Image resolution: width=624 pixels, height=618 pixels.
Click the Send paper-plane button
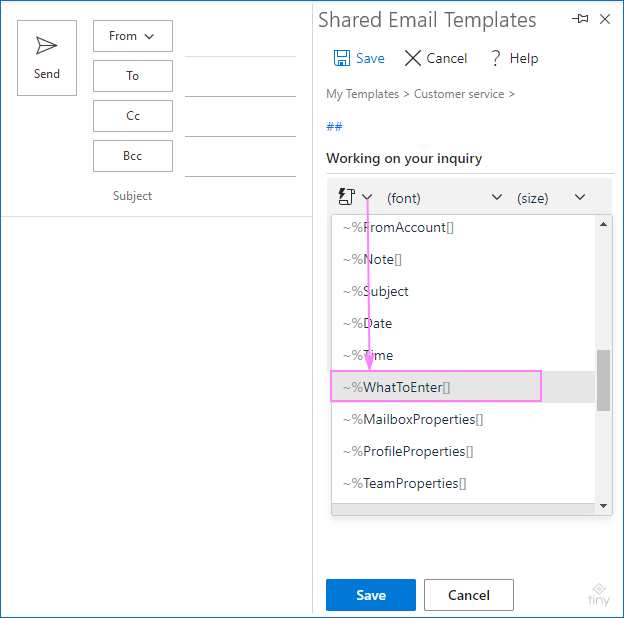click(x=47, y=58)
